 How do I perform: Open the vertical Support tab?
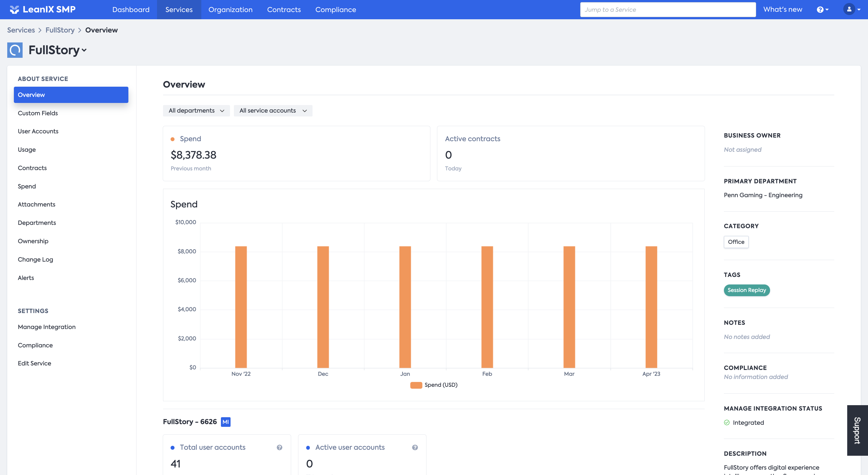857,430
